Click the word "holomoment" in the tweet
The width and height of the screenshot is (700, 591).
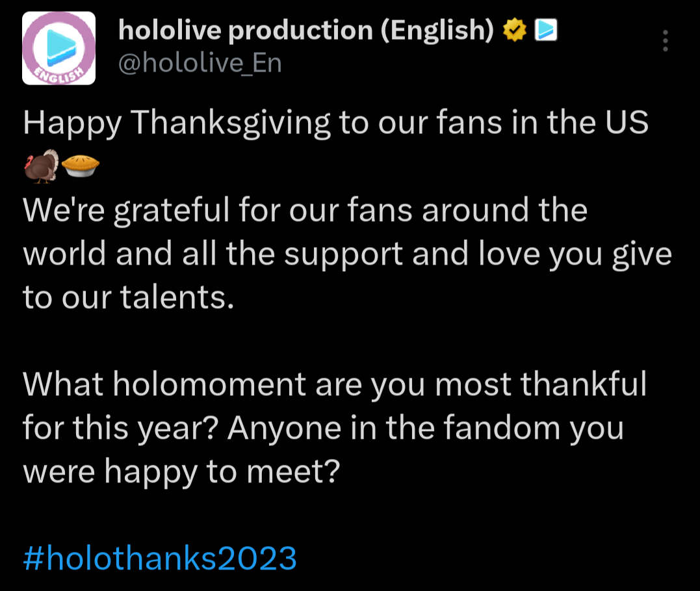[209, 384]
